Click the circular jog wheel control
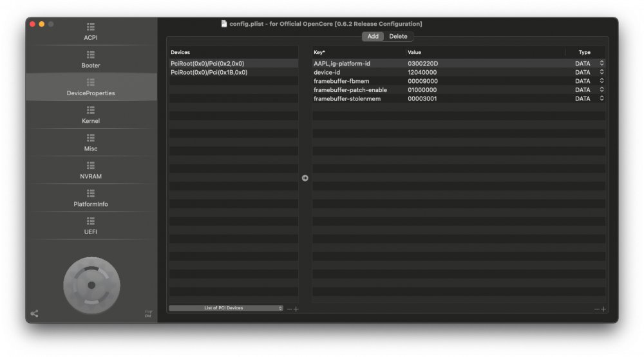644x357 pixels. [x=91, y=285]
